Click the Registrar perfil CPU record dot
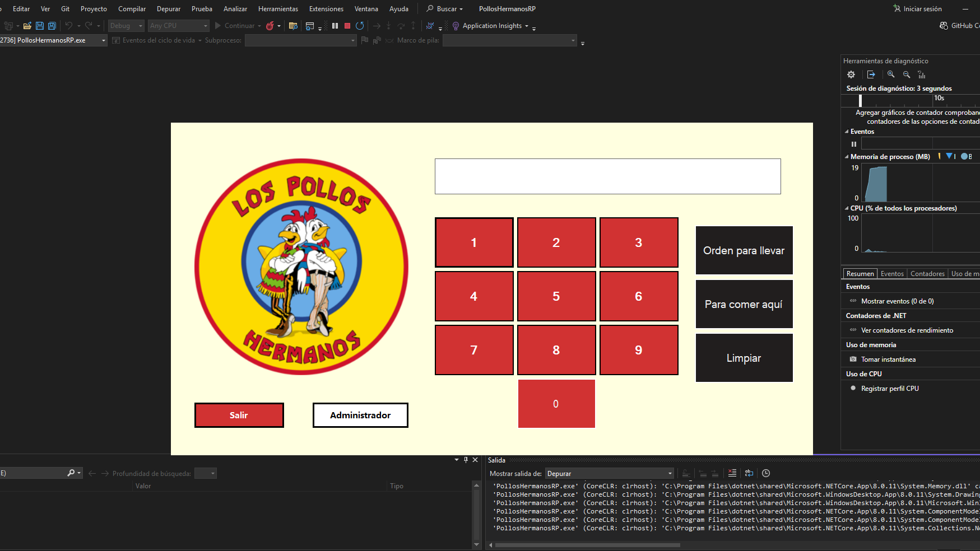Image resolution: width=980 pixels, height=551 pixels. (x=853, y=388)
